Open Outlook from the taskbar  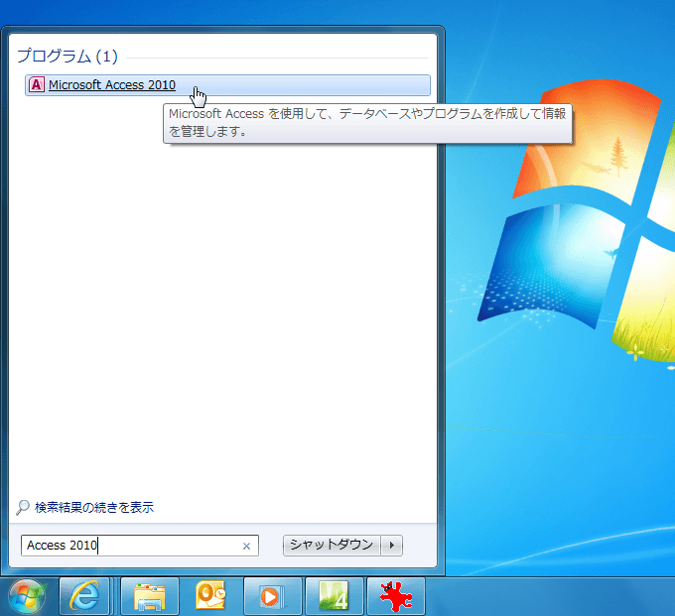click(x=210, y=596)
